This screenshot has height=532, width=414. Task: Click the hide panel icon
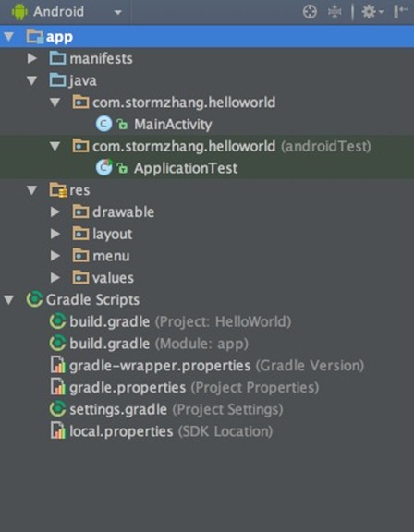tap(401, 11)
